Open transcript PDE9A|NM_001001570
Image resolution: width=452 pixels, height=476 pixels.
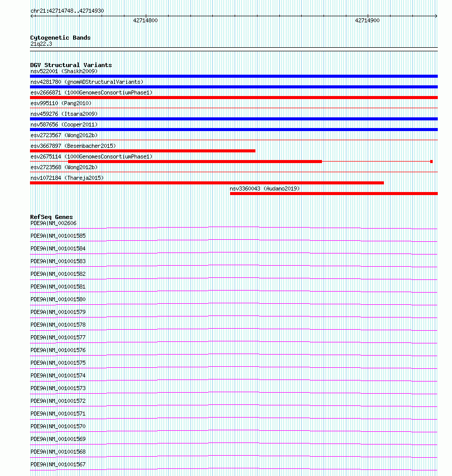coord(58,427)
